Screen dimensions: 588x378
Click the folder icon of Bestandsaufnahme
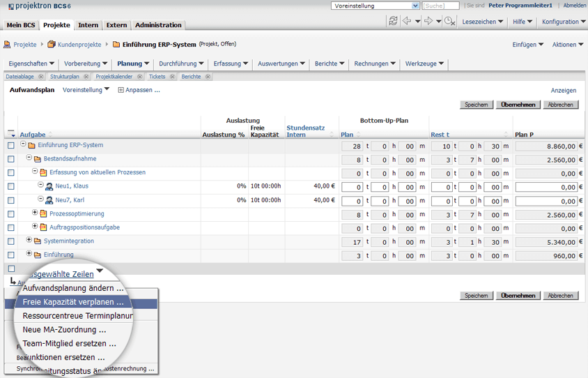[38, 159]
